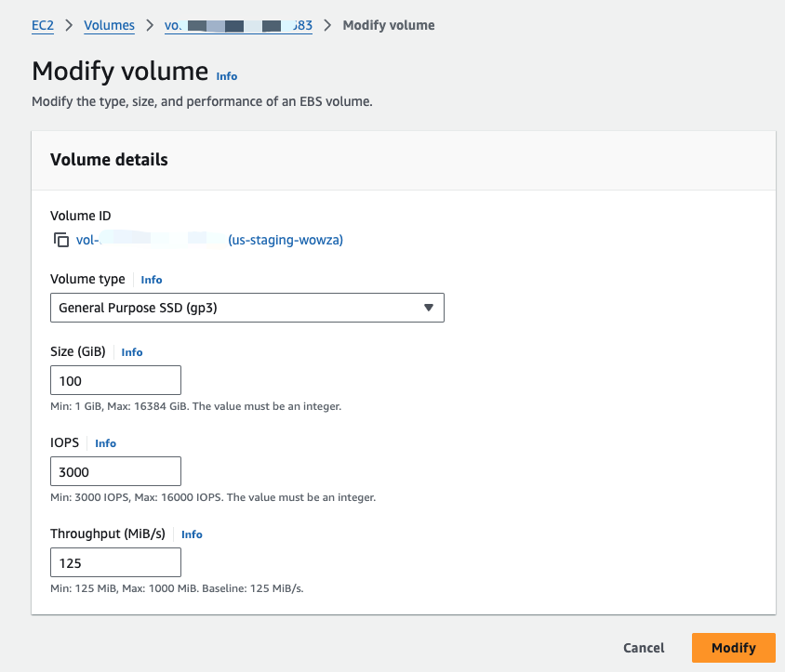785x672 pixels.
Task: Go to EC2 in the breadcrumb
Action: pos(43,25)
